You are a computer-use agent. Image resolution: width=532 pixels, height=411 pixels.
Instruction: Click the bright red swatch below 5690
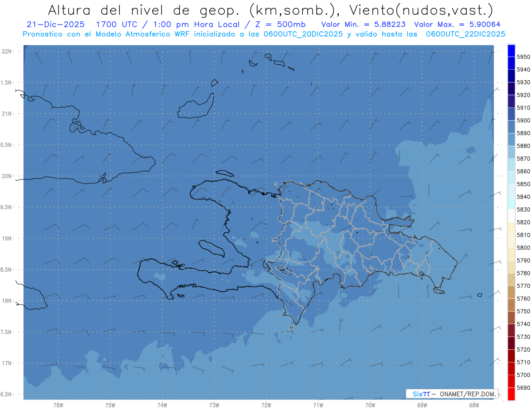[x=511, y=394]
